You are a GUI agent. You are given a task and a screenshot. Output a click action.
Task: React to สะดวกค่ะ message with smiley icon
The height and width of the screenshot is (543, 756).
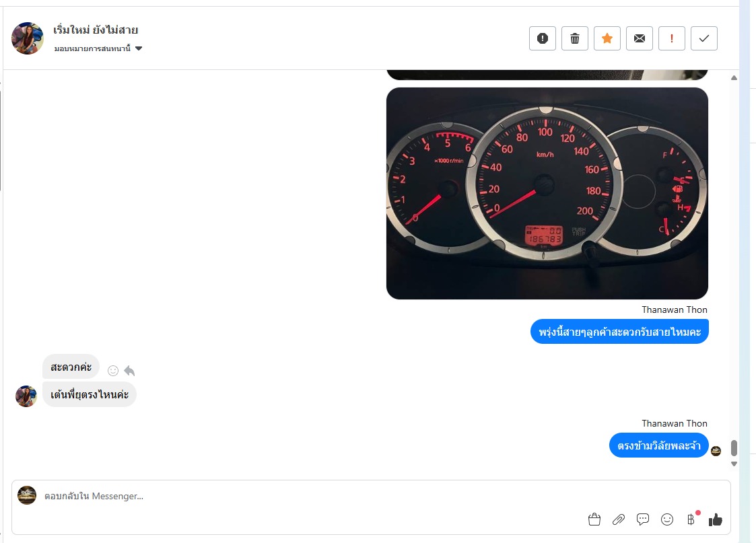[x=113, y=371]
